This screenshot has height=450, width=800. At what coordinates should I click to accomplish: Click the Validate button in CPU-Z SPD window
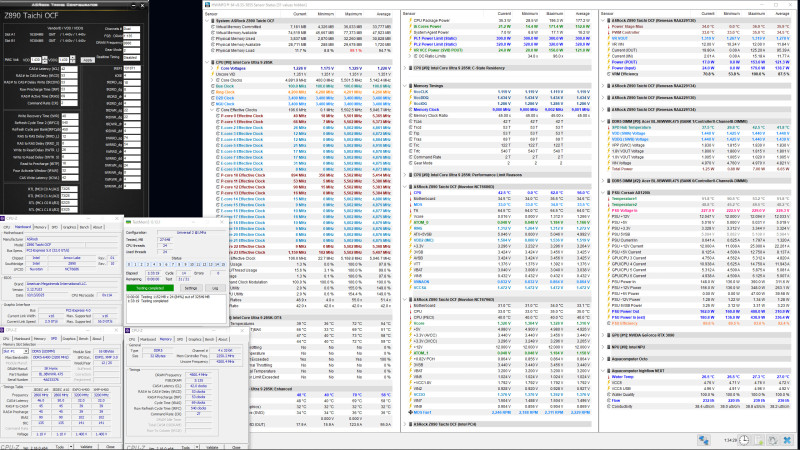coord(87,447)
